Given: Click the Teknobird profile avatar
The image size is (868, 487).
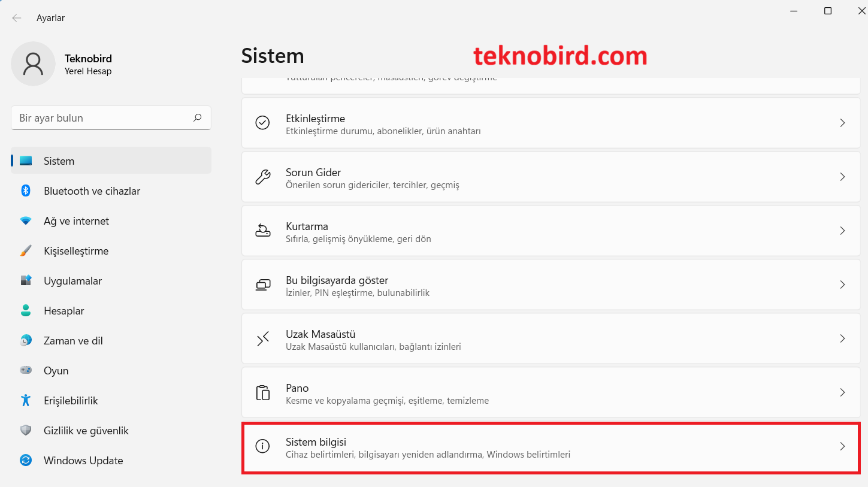Looking at the screenshot, I should click(33, 63).
